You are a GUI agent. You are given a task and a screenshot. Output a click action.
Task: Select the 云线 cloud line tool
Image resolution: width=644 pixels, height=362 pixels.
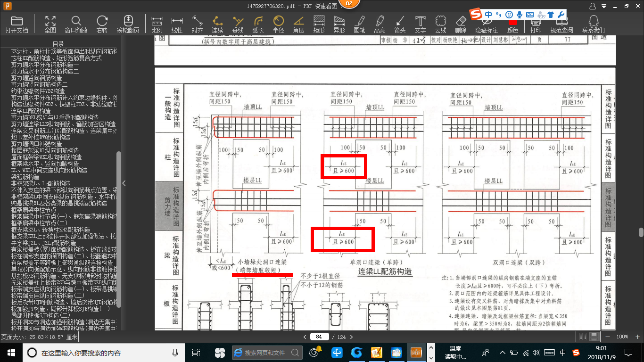coord(440,24)
